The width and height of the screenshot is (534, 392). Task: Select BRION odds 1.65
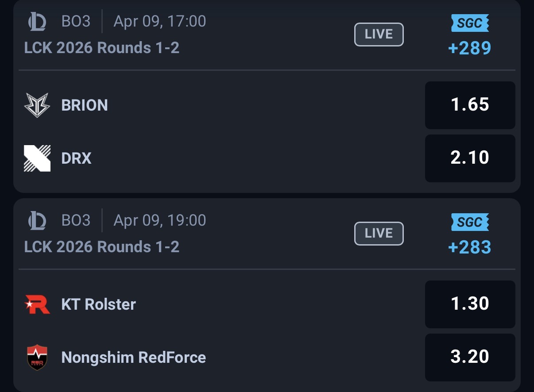click(470, 105)
